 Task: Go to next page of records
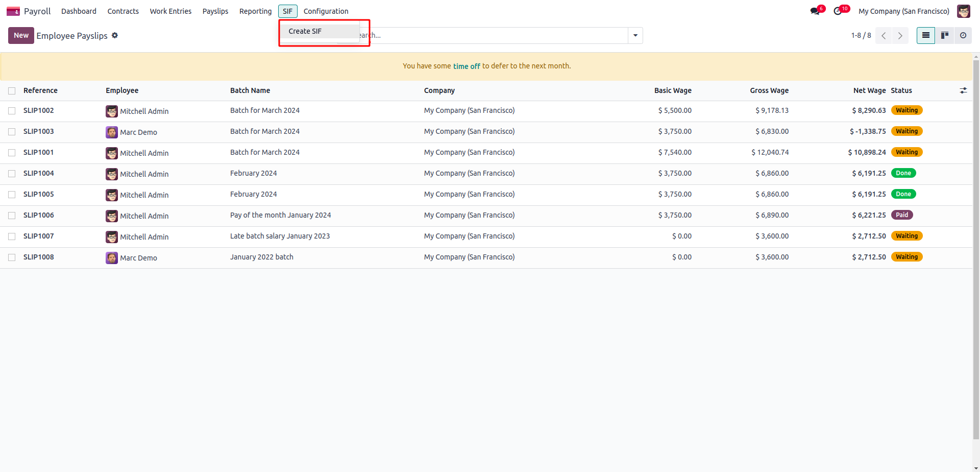coord(900,35)
